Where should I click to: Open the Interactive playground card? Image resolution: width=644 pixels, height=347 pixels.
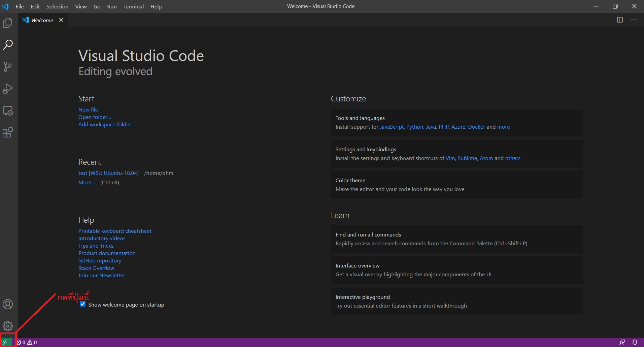point(457,302)
